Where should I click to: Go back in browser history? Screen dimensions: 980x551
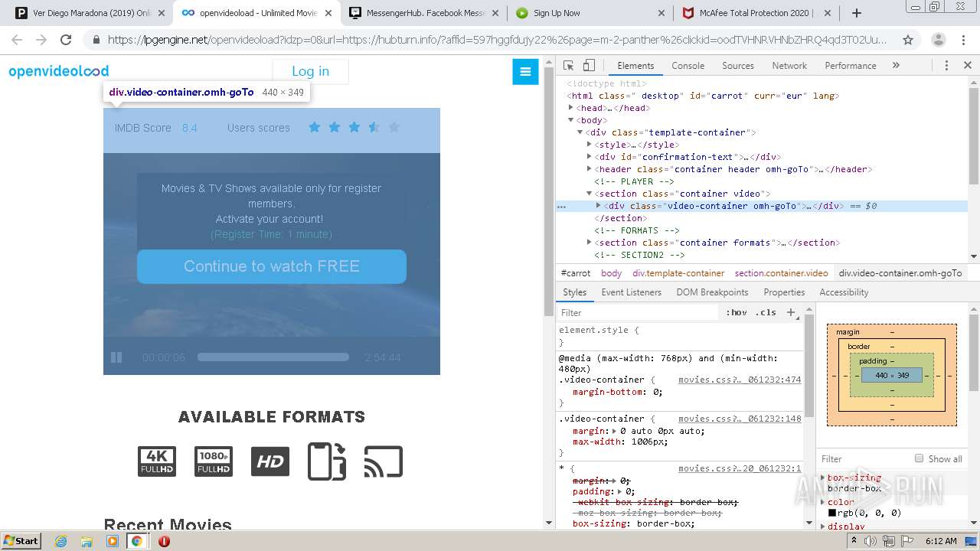coord(17,40)
